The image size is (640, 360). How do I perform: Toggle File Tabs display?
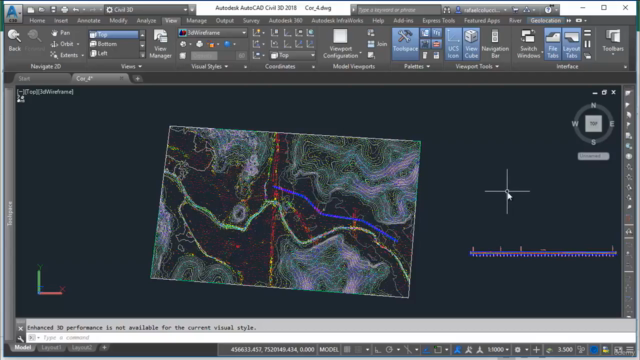(552, 44)
